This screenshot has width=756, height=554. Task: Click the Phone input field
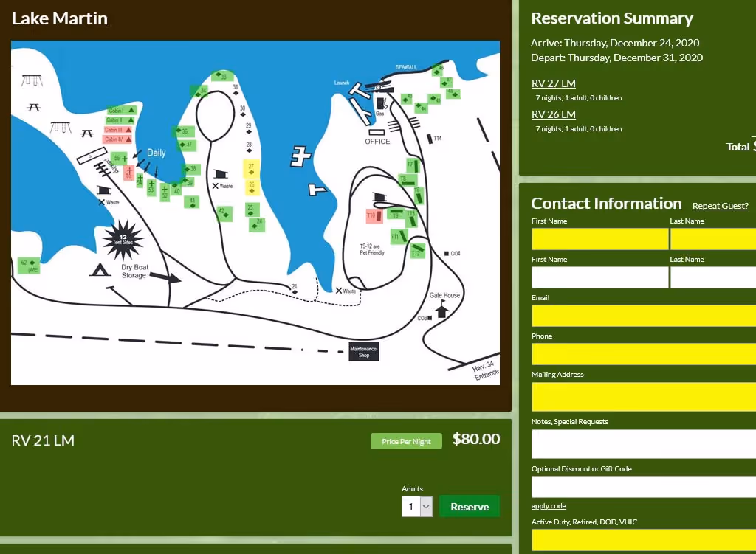click(x=642, y=354)
